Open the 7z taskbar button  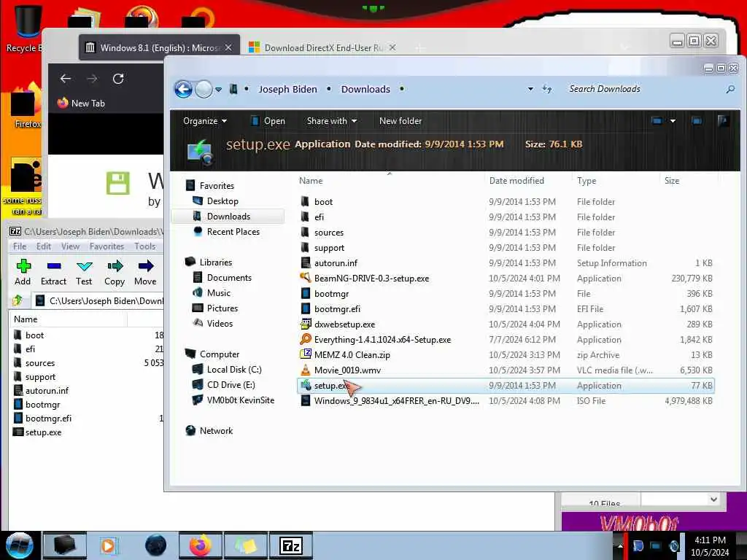(290, 545)
